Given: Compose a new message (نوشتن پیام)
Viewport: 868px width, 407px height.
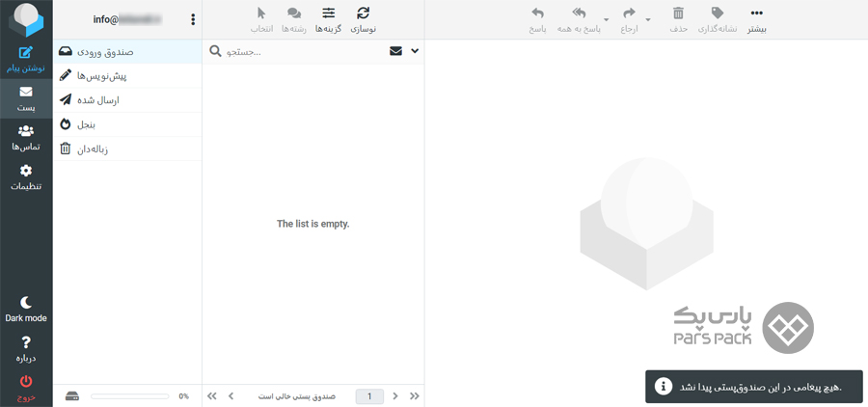Looking at the screenshot, I should 26,60.
